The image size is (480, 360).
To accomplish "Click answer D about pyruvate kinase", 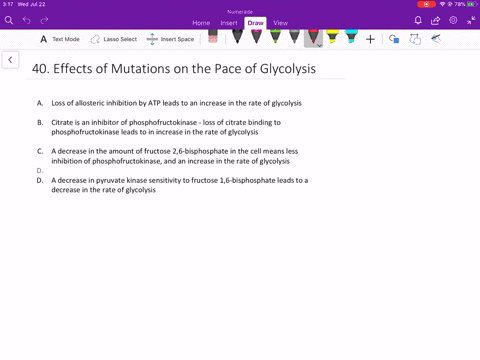I will pyautogui.click(x=180, y=185).
